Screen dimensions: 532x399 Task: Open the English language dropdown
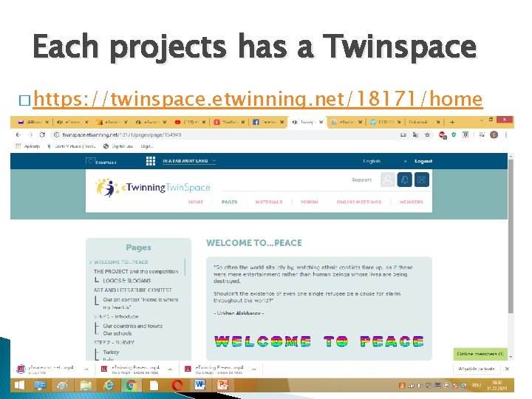pos(384,161)
